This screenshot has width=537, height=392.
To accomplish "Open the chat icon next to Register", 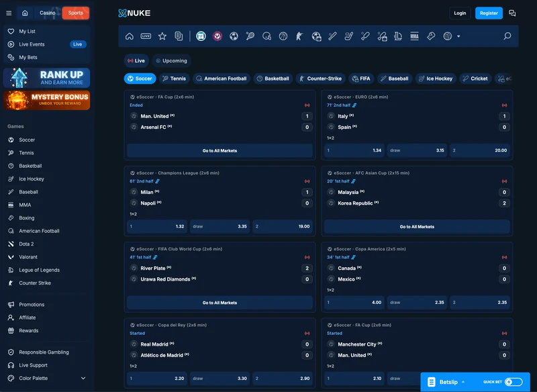I will 512,13.
